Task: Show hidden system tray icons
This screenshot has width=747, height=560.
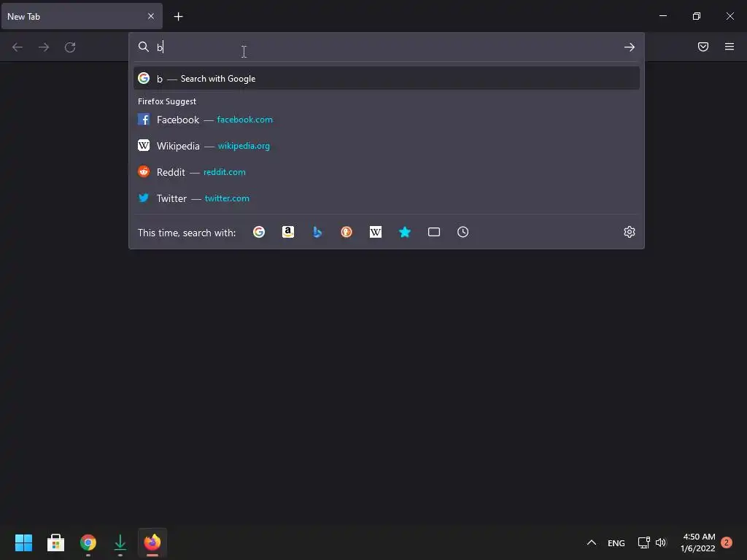Action: pyautogui.click(x=591, y=542)
